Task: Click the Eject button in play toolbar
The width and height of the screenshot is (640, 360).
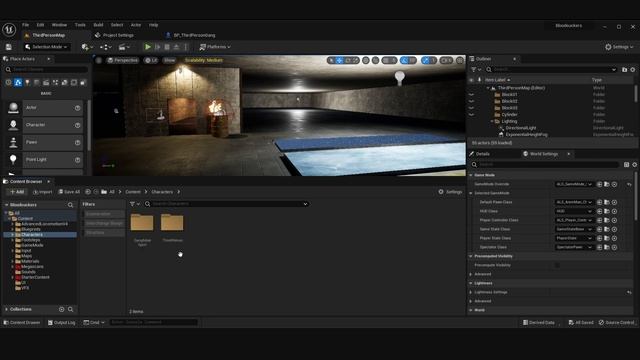Action: click(x=176, y=47)
